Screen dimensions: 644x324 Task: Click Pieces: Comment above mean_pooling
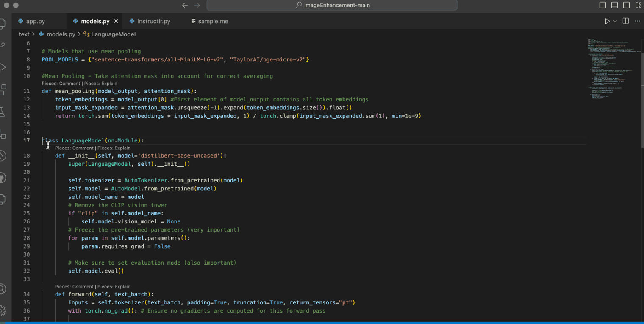click(61, 84)
